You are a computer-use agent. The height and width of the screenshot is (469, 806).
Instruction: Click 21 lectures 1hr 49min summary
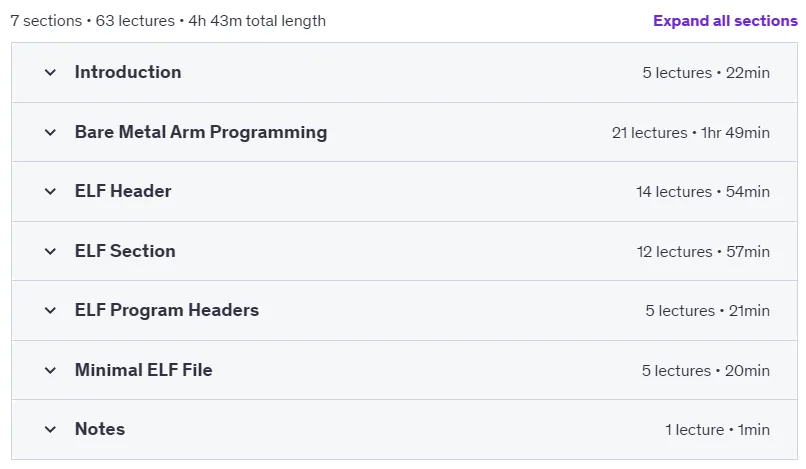click(x=690, y=133)
